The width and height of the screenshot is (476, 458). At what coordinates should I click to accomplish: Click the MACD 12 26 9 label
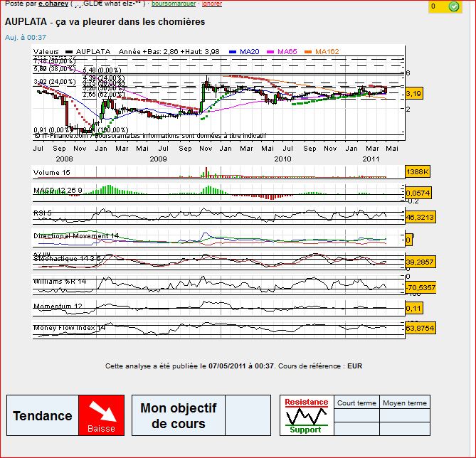58,191
